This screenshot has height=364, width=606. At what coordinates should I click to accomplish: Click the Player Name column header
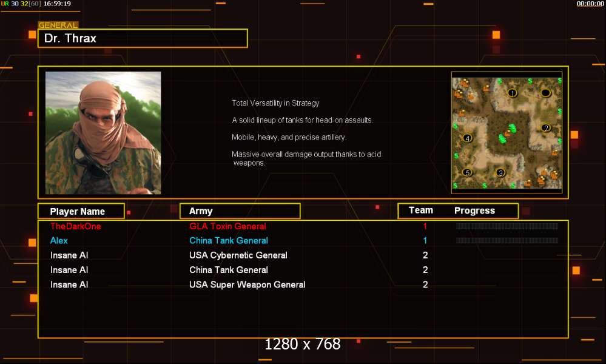coord(81,211)
